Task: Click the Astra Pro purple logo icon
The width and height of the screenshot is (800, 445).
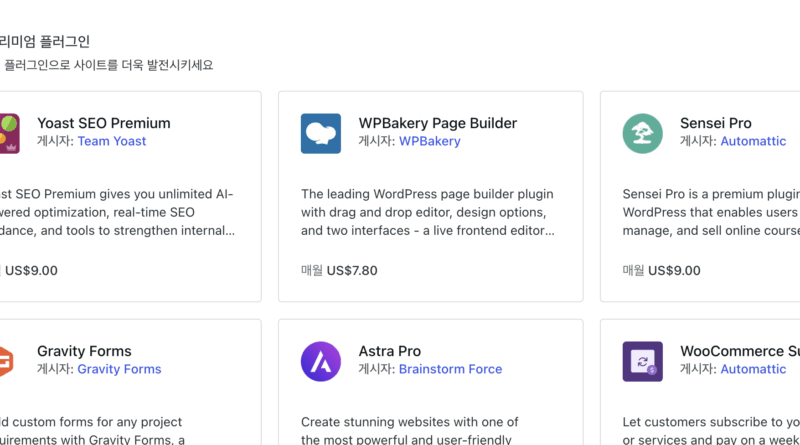Action: [x=321, y=361]
